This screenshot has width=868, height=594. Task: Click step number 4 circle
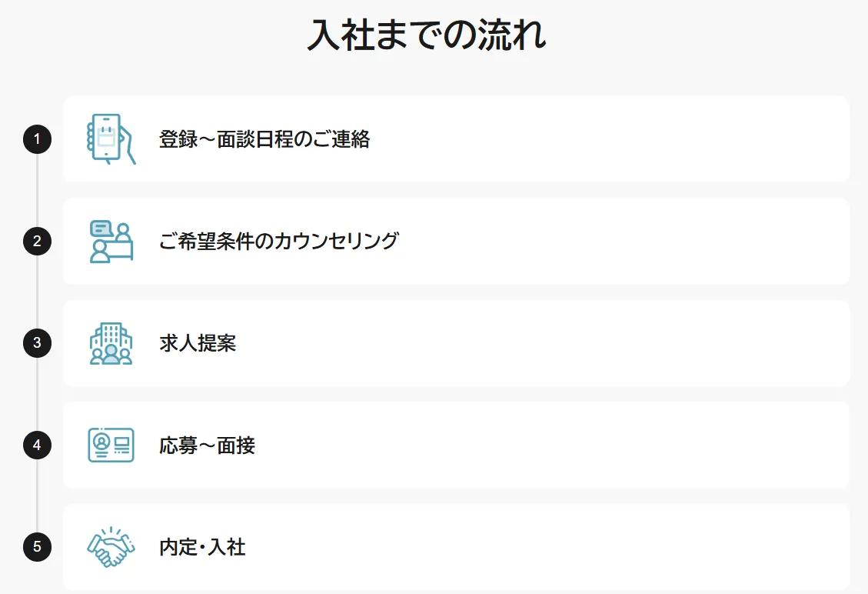coord(37,445)
